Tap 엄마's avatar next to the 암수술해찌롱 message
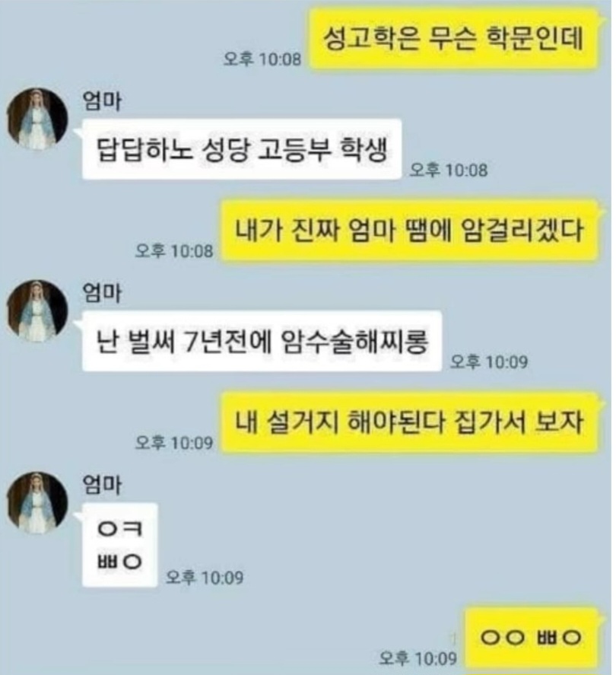The image size is (616, 675). coord(37,311)
